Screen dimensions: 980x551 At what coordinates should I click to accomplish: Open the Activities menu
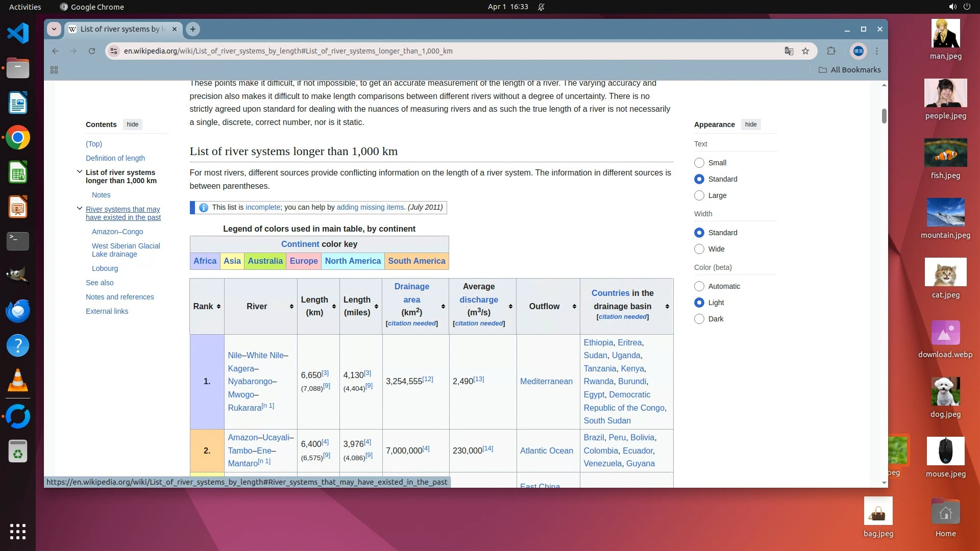point(25,7)
